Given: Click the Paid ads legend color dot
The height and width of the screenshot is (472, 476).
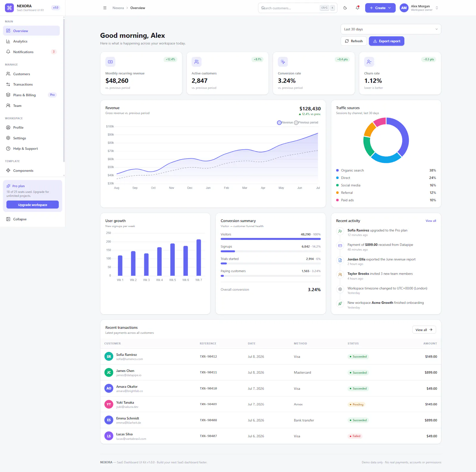Looking at the screenshot, I should pos(337,200).
